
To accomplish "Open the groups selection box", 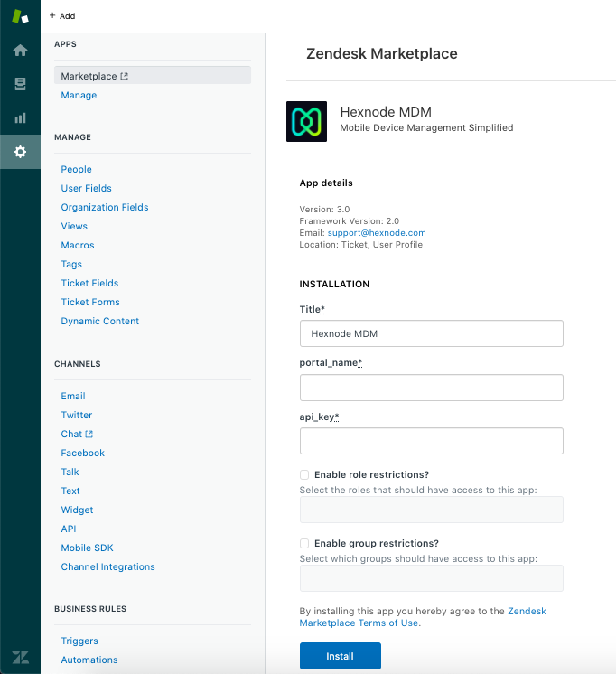I will 431,578.
